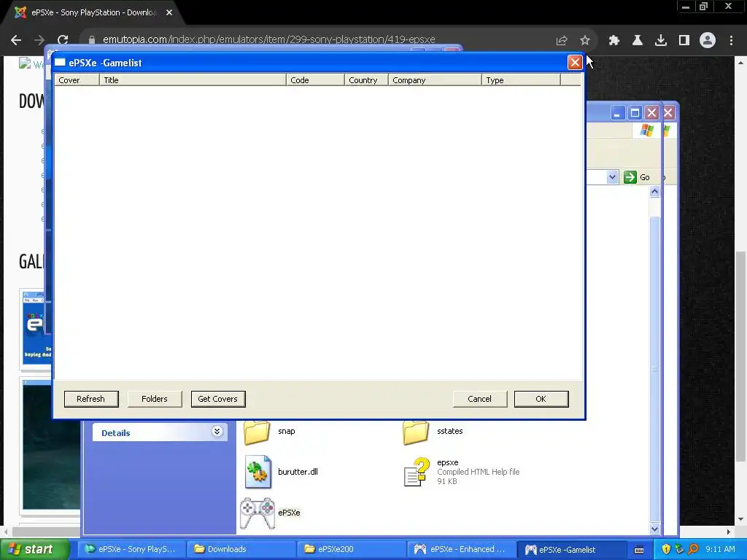Reload the emutopia page

(63, 40)
